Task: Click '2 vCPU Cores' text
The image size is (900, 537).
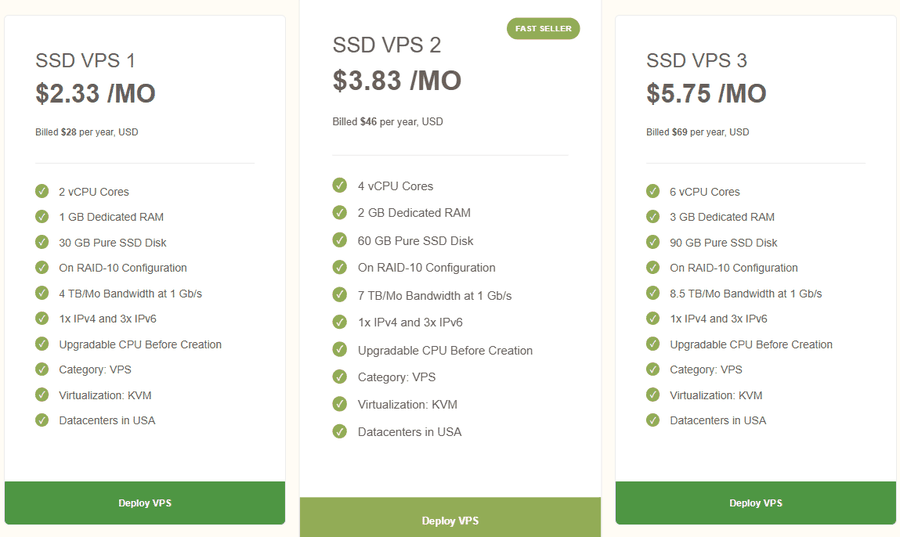Action: 94,192
